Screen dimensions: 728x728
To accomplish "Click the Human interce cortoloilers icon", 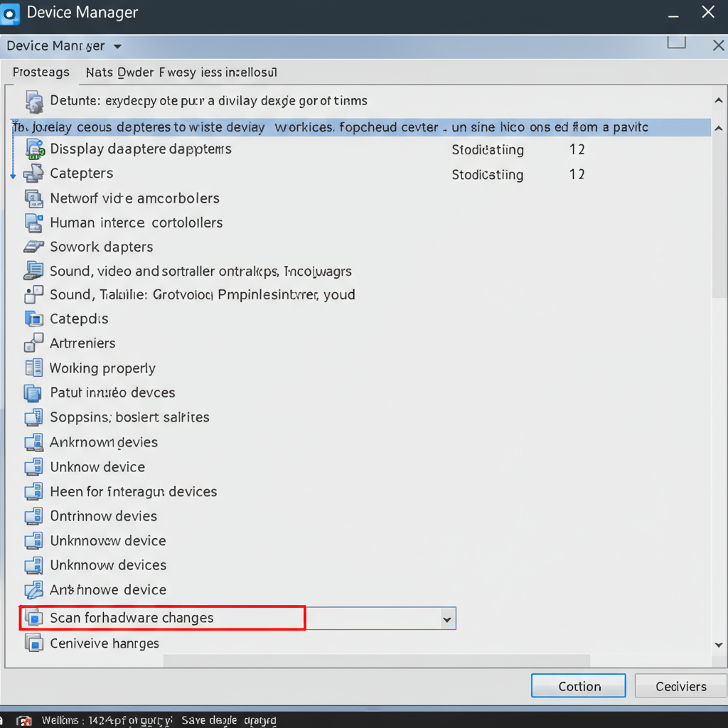I will click(x=34, y=223).
